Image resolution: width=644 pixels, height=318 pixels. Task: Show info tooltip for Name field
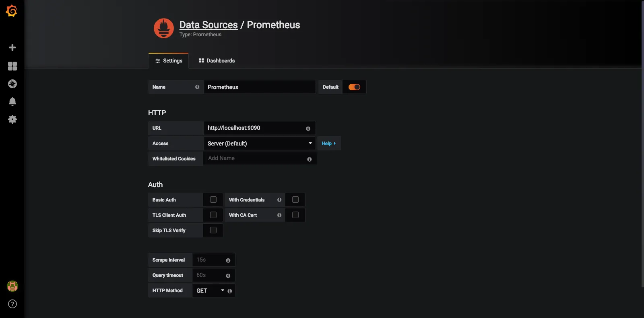[x=197, y=87]
